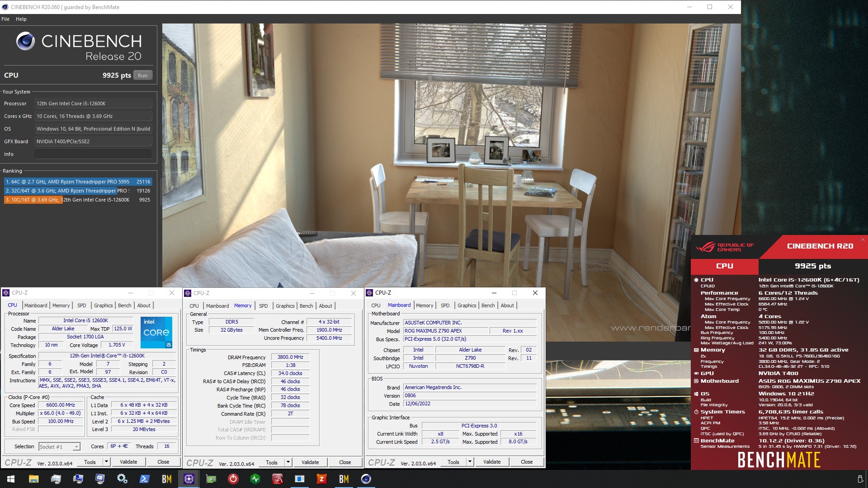868x488 pixels.
Task: Click Tools button in middle CPU-Z window
Action: tap(272, 462)
